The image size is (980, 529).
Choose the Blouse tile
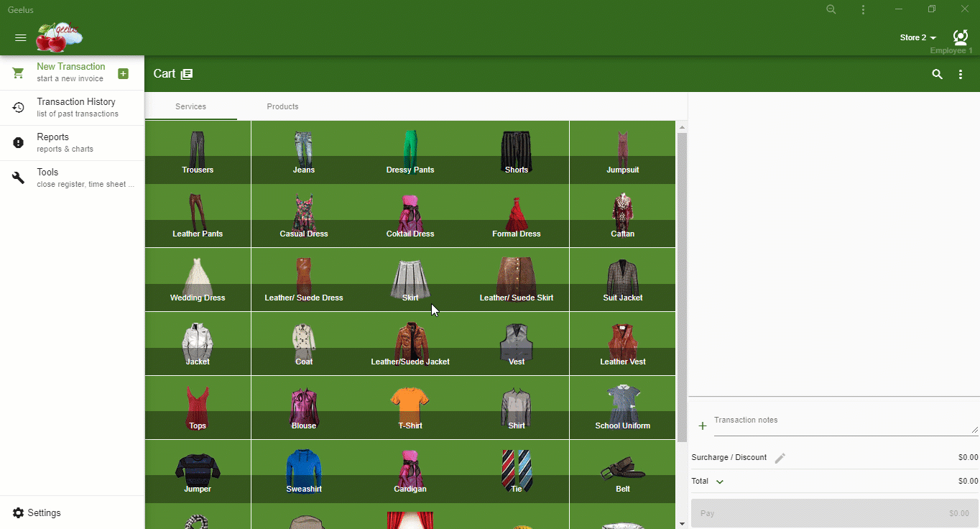304,408
